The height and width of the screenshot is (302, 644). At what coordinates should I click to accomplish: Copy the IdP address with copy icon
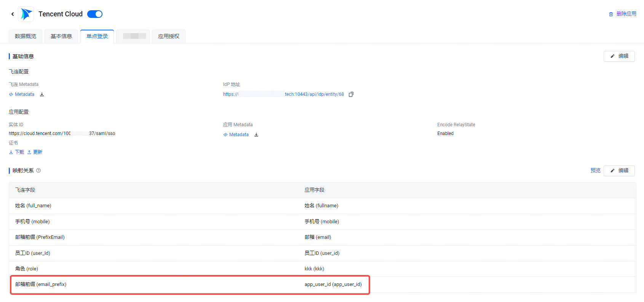[351, 94]
